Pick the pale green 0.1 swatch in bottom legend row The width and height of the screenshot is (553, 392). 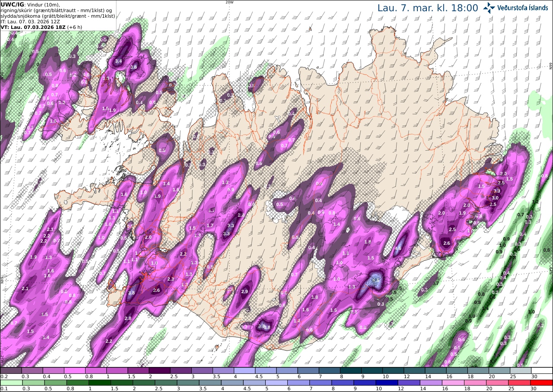click(x=11, y=383)
